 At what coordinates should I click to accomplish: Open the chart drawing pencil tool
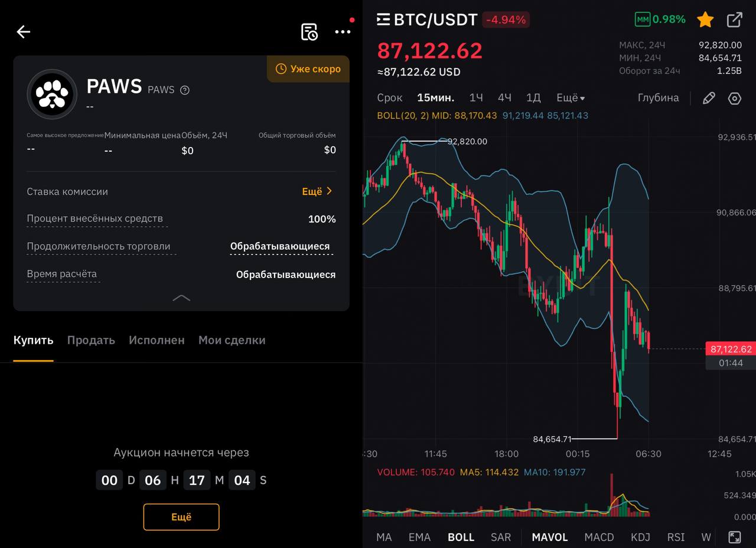click(709, 98)
